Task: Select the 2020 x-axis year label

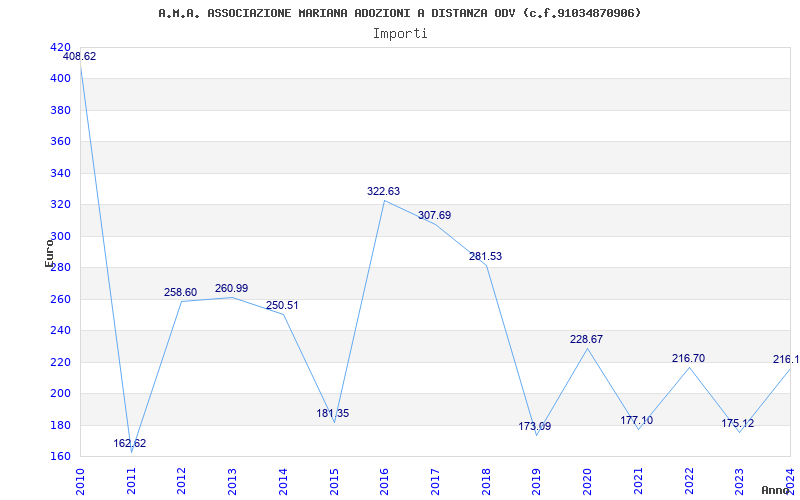Action: click(587, 480)
